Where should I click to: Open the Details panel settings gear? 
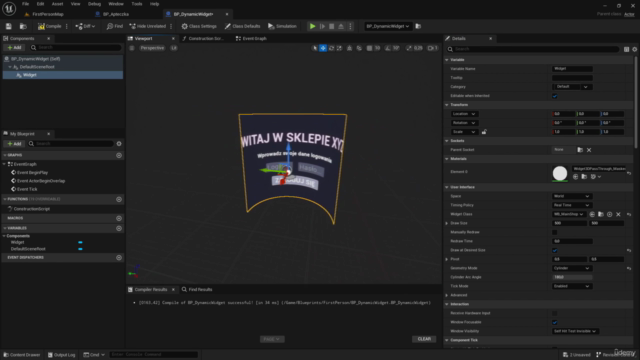(635, 49)
